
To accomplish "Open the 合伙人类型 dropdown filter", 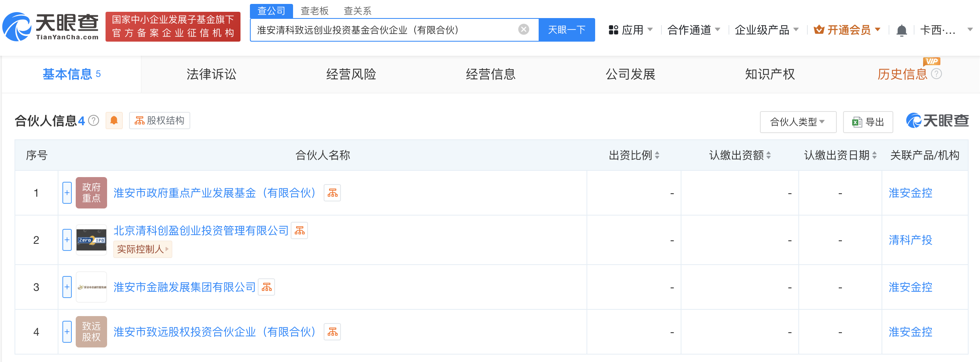I will coord(798,122).
